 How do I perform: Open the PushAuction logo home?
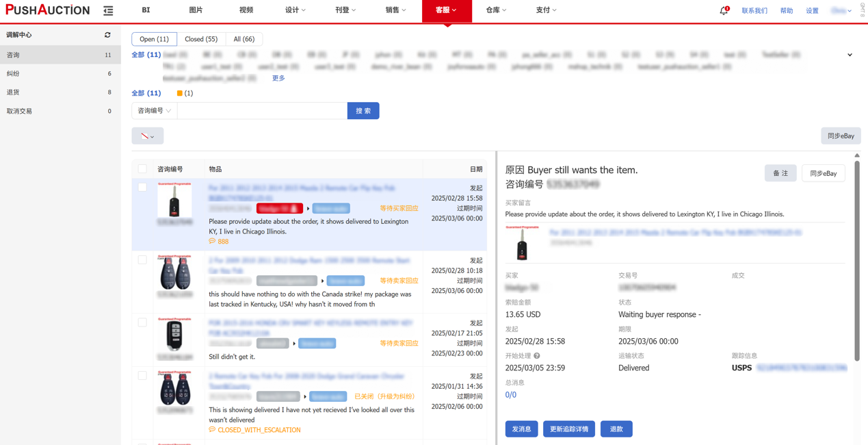[x=47, y=10]
